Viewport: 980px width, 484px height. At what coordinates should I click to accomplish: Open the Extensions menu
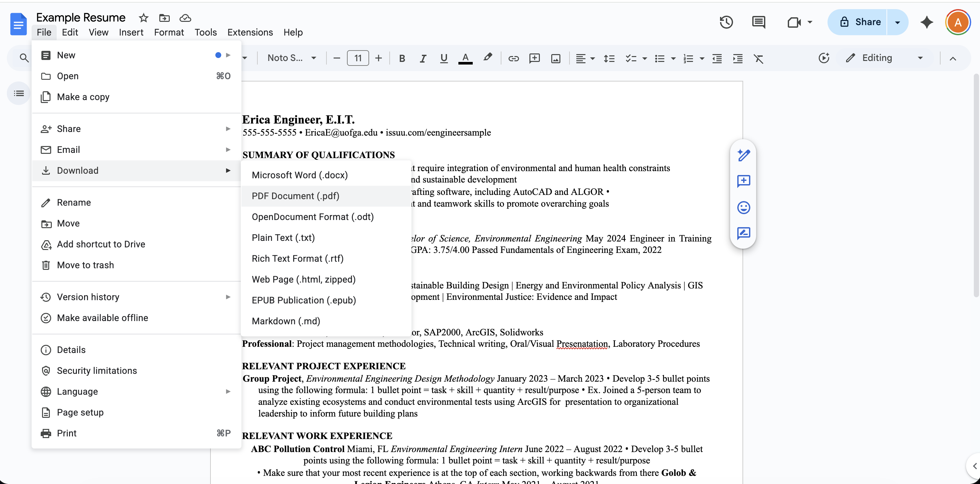tap(250, 32)
